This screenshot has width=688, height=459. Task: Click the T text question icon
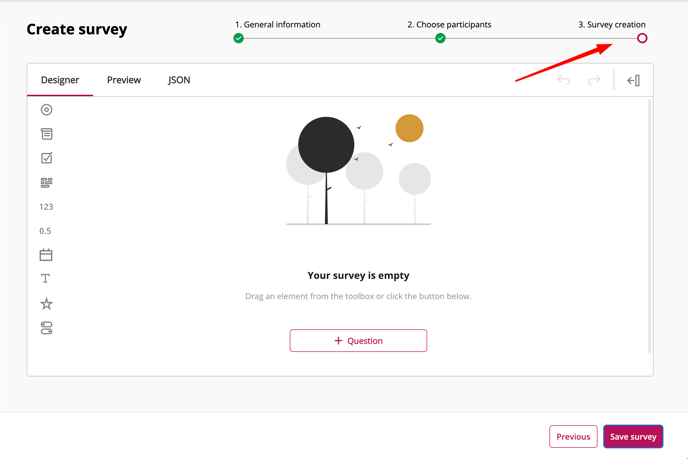click(x=46, y=279)
